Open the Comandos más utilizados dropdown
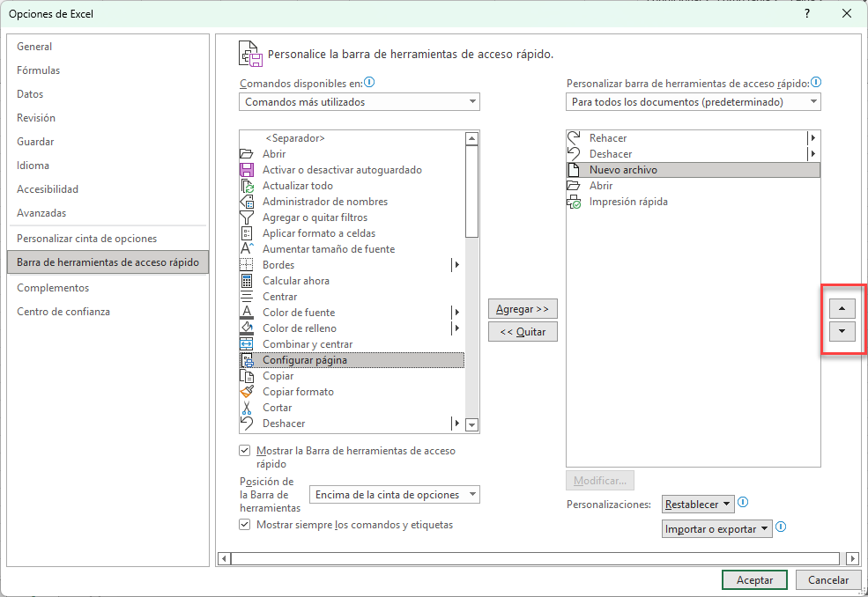 [360, 102]
